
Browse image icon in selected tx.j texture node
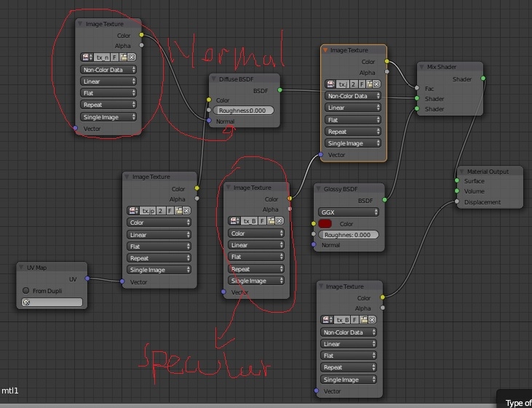coord(330,84)
